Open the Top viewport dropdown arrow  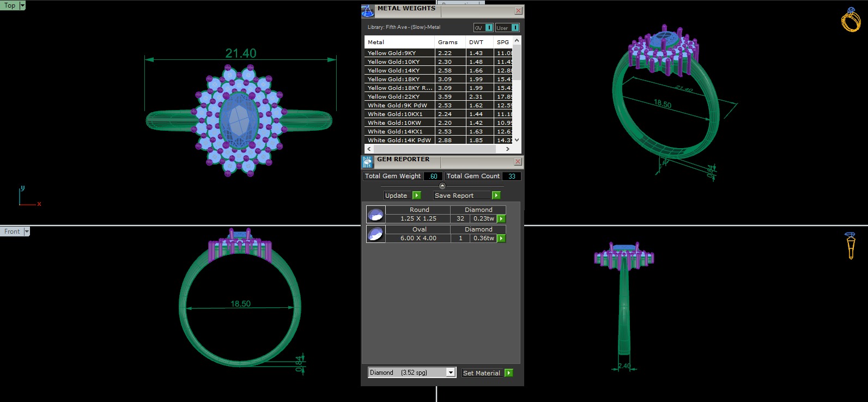point(22,5)
